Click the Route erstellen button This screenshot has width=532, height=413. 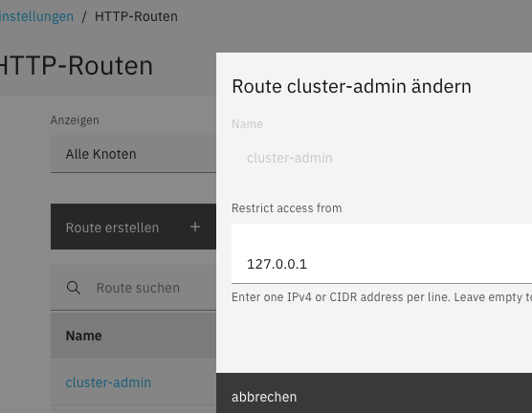point(133,227)
